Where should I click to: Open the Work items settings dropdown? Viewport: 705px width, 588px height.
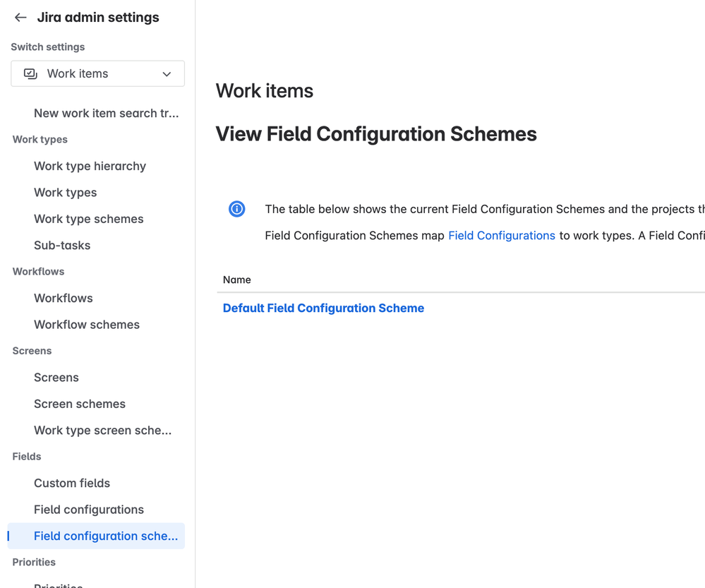pyautogui.click(x=97, y=73)
